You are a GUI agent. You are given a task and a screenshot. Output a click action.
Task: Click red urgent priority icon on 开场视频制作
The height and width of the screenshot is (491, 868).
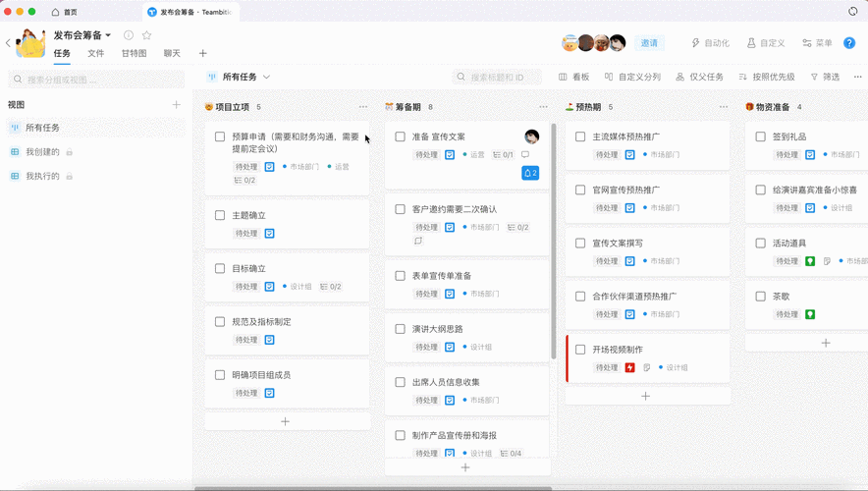pyautogui.click(x=630, y=367)
